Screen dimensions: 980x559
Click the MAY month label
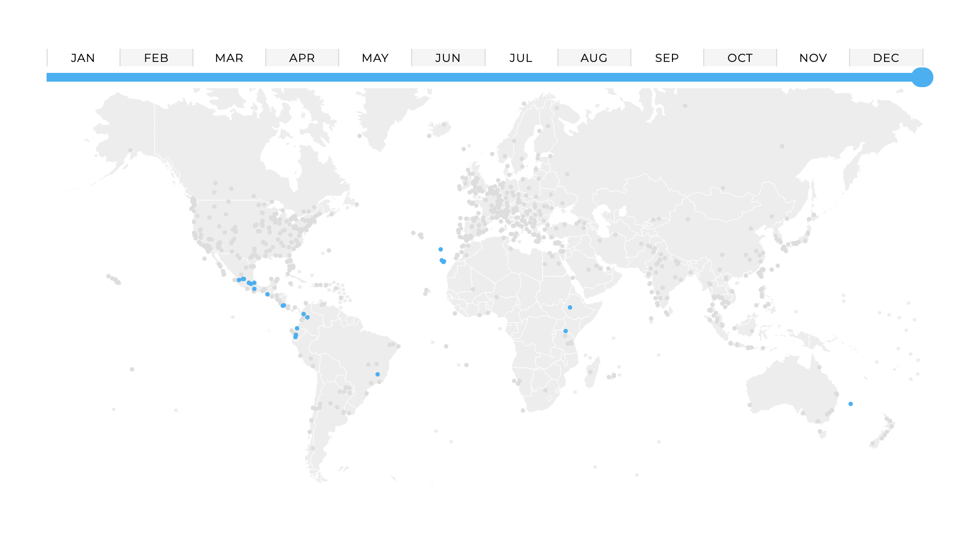click(x=375, y=58)
